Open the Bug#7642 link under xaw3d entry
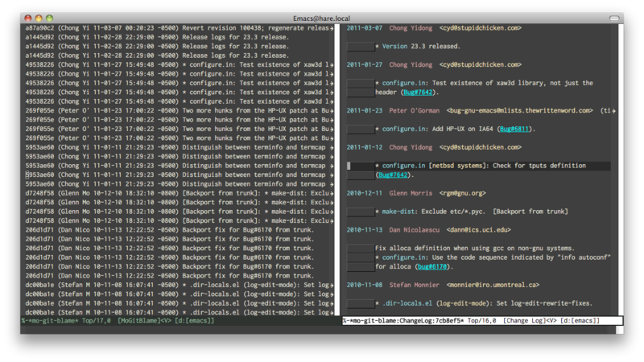The image size is (644, 362). tap(418, 93)
